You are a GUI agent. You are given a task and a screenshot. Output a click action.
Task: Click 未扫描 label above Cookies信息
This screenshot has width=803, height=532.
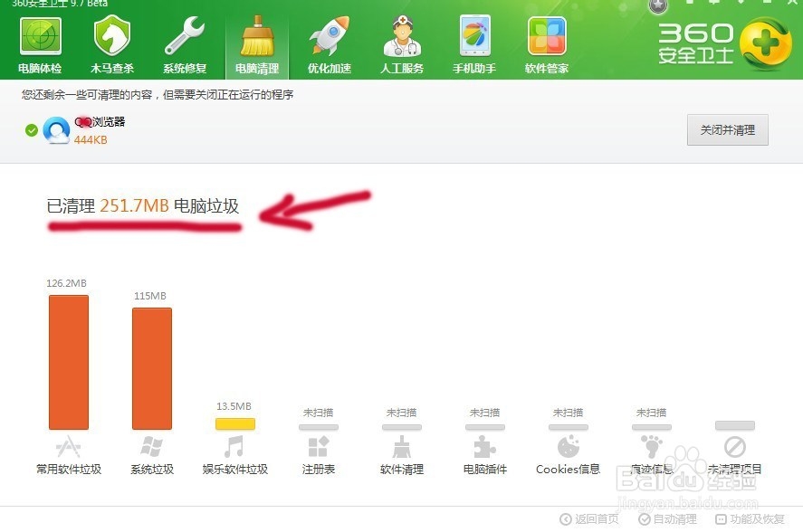568,413
